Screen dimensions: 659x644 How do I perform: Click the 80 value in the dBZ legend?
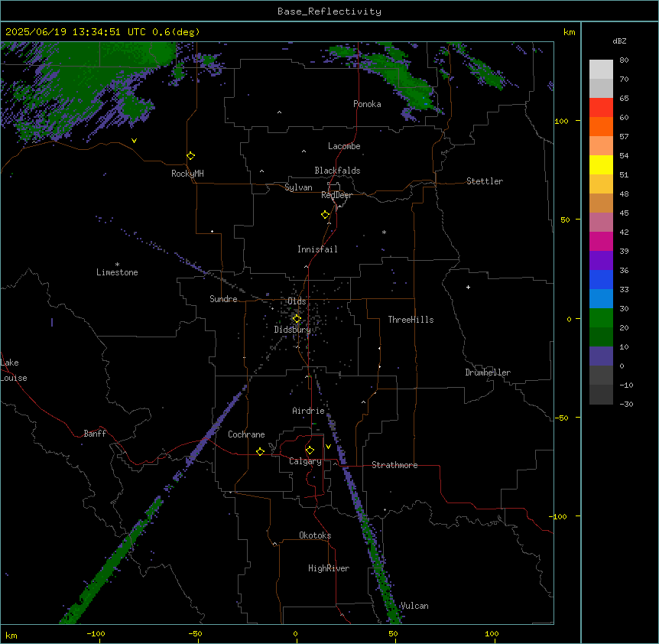pyautogui.click(x=624, y=60)
